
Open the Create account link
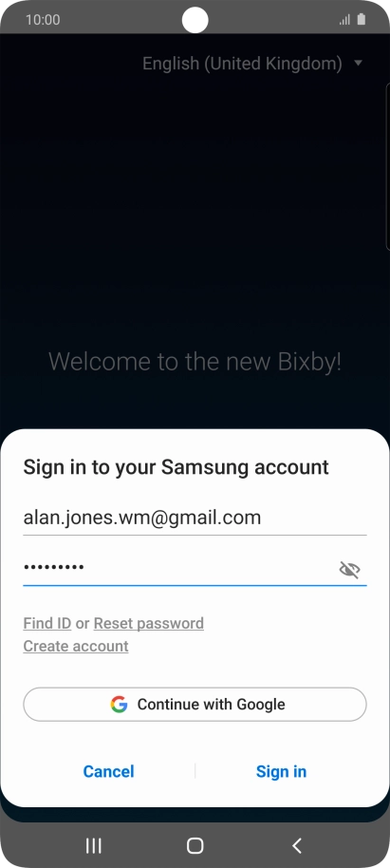point(76,646)
